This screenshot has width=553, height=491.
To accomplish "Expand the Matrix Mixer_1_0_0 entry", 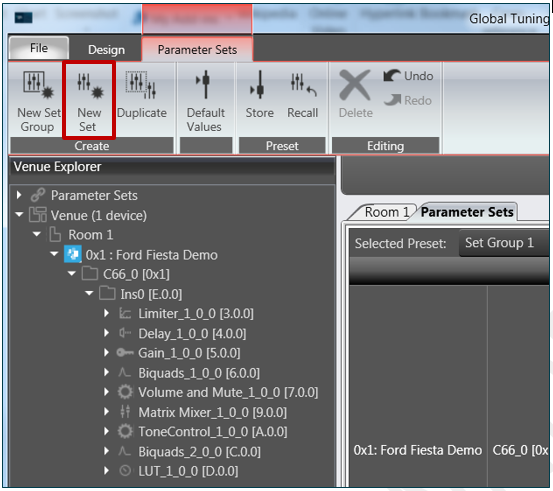I will tap(106, 412).
